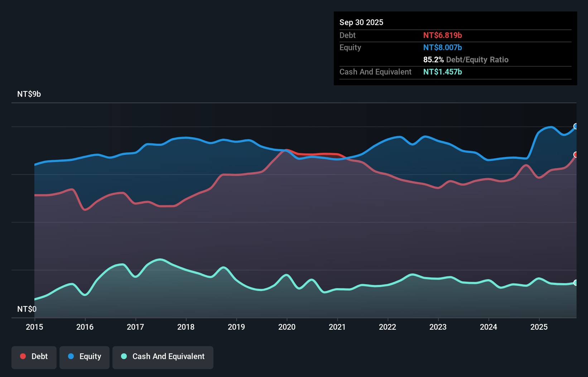Click the teal Cash And Equivalent legend dot
This screenshot has width=588, height=377.
pyautogui.click(x=124, y=356)
